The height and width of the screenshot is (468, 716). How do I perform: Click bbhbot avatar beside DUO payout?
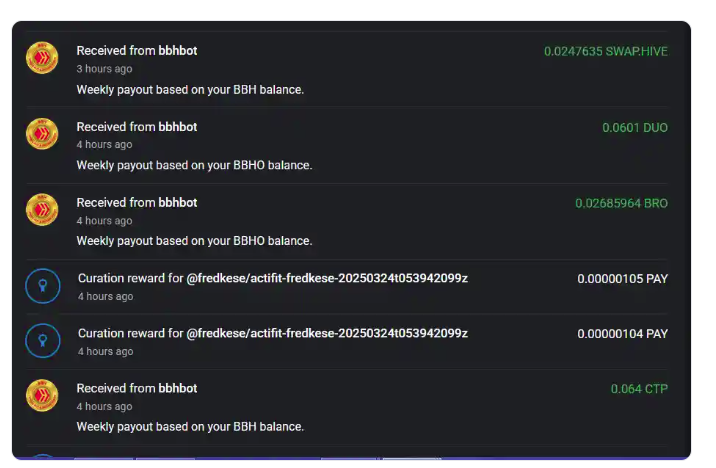click(x=42, y=134)
